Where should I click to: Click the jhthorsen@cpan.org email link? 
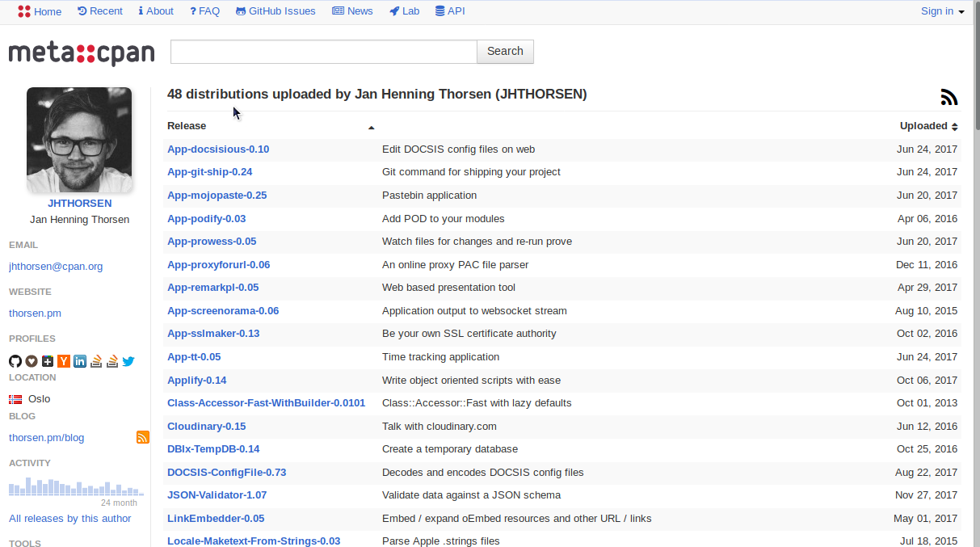click(x=56, y=267)
